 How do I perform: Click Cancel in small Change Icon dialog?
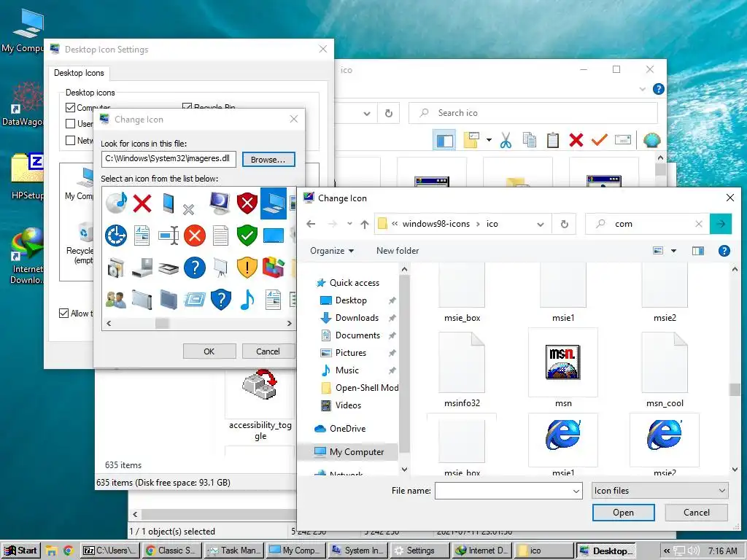click(268, 351)
